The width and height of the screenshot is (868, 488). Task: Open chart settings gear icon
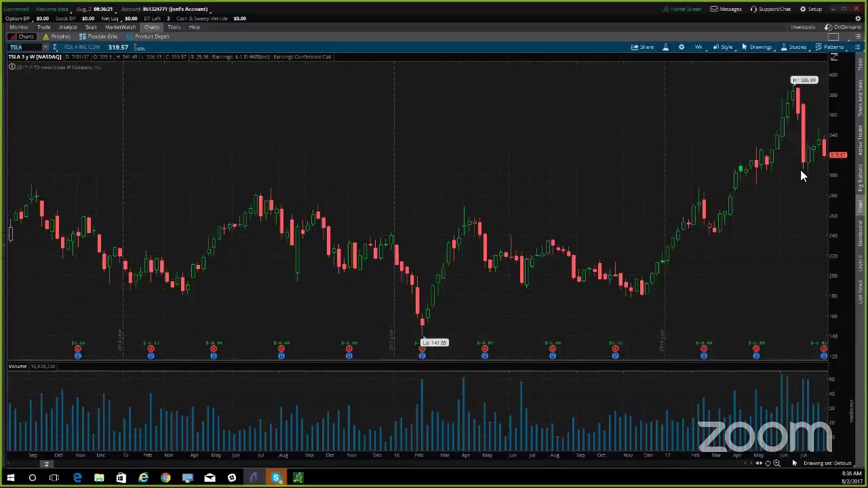682,47
